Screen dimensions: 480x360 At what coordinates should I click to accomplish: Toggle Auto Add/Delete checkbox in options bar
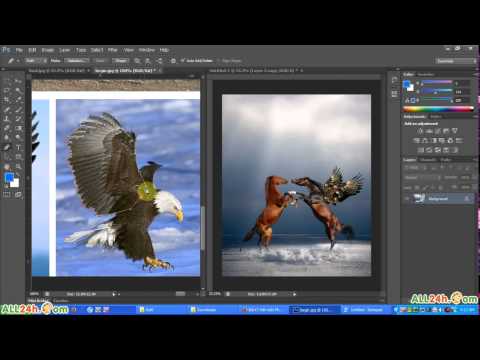tap(182, 61)
